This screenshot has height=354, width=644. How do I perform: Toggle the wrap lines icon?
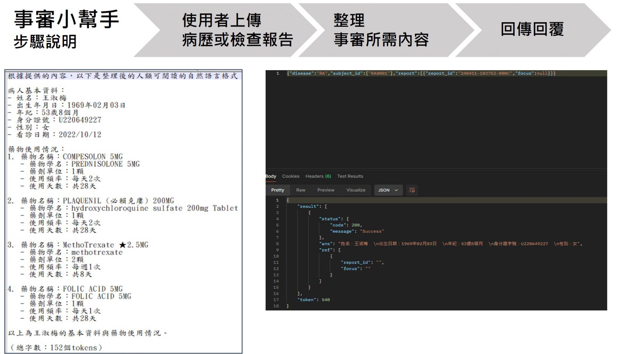coord(412,190)
